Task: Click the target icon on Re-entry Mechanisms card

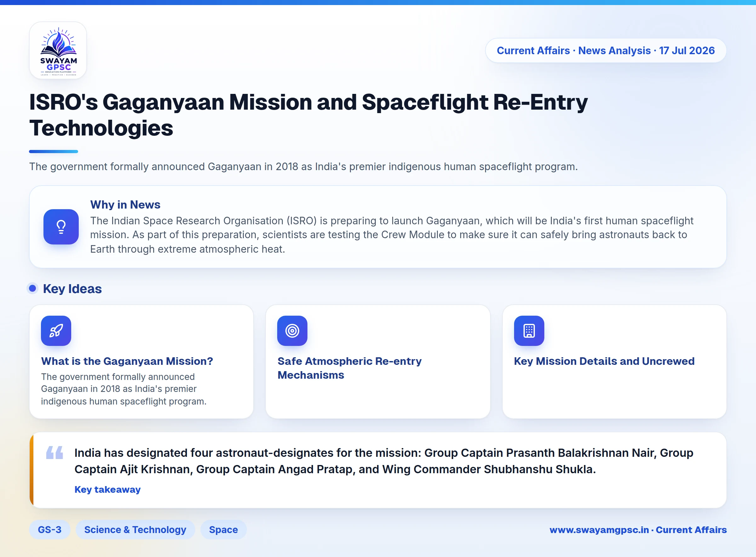Action: (x=292, y=330)
